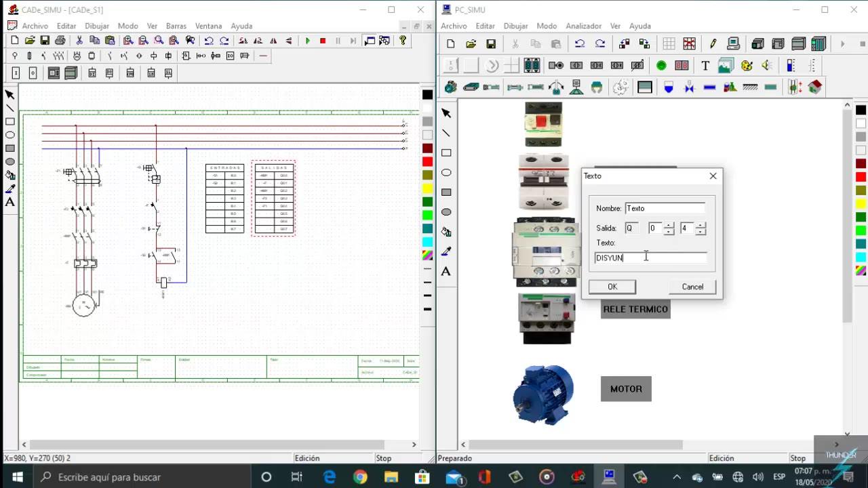Open the Archivo menu in CADe_SIMU

coord(35,26)
